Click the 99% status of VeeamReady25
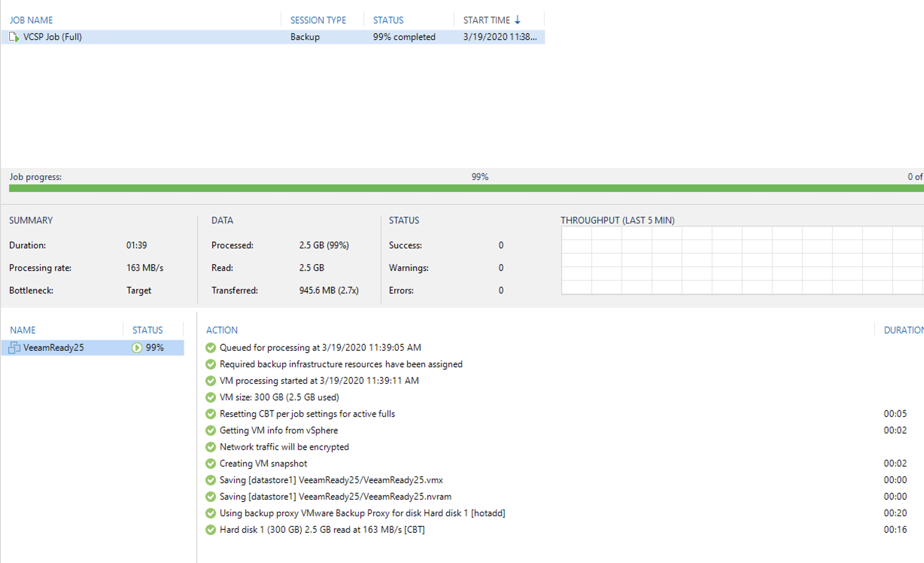924x563 pixels. (x=155, y=347)
